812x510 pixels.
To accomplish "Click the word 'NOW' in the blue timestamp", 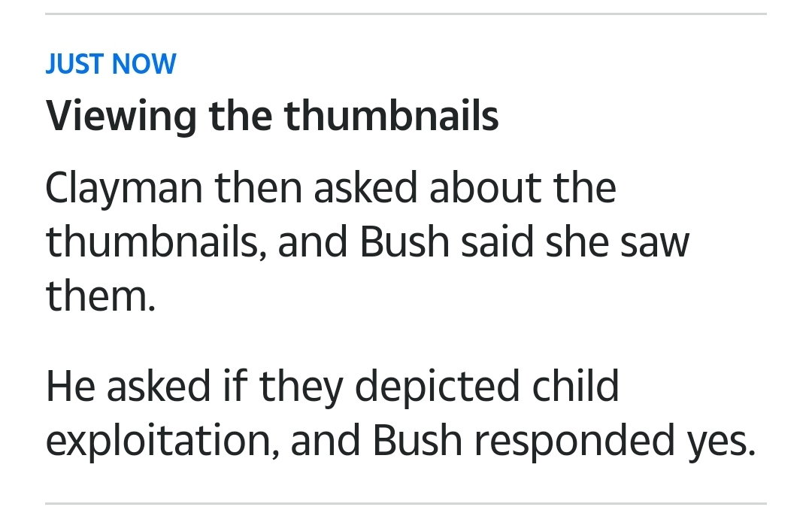I will (144, 64).
